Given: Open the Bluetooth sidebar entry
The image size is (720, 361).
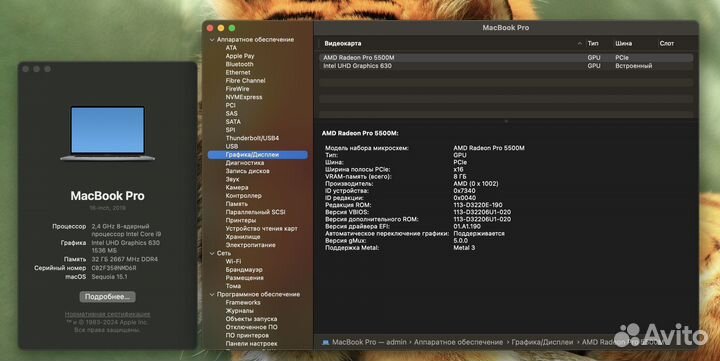Looking at the screenshot, I should coord(239,64).
